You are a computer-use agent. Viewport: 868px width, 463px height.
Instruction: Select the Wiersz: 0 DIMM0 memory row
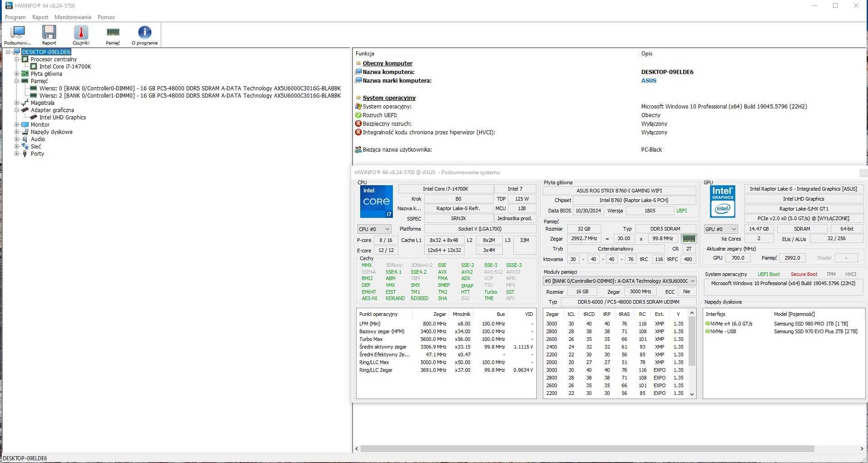point(190,89)
